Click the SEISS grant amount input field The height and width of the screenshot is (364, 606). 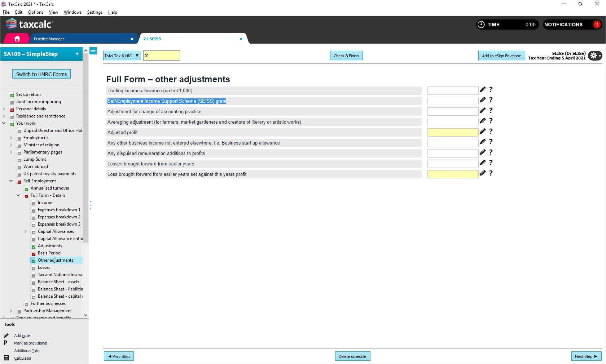pos(453,101)
